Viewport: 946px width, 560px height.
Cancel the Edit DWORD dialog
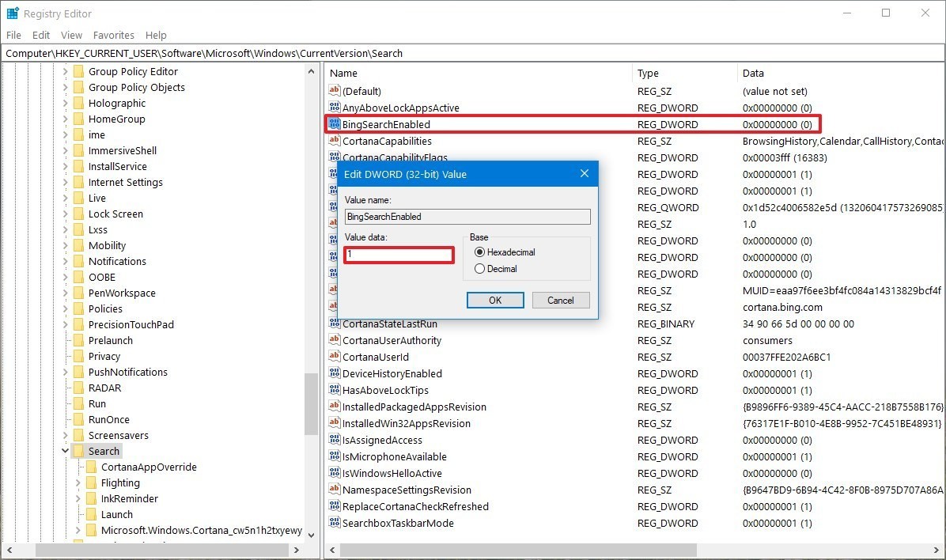tap(560, 300)
